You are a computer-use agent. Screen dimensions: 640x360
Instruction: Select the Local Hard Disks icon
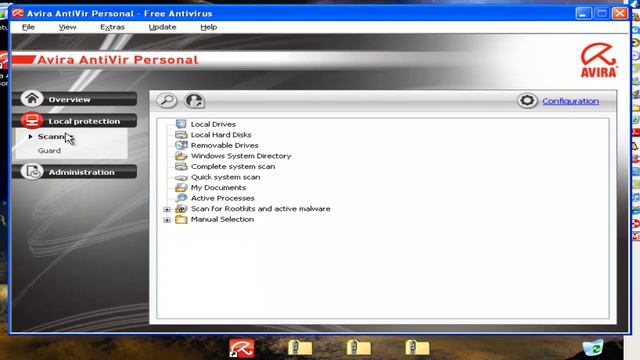coord(181,134)
